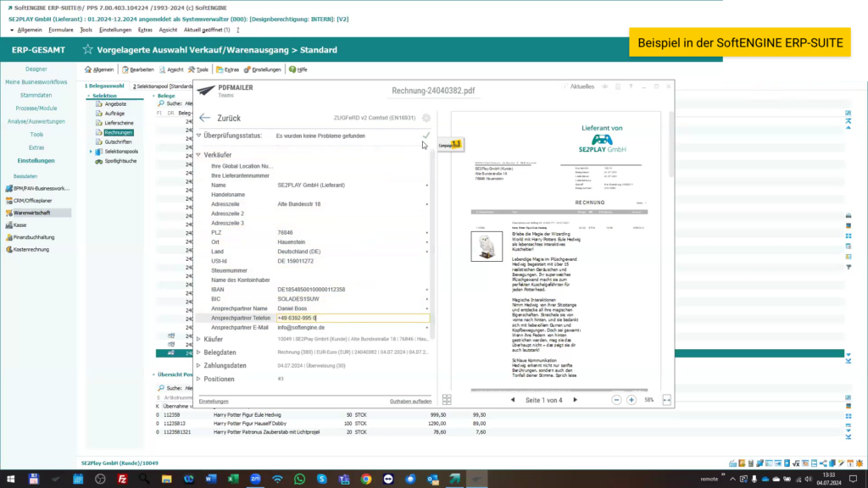This screenshot has width=868, height=488.
Task: Select the Harry Potter Figur Hauself Dobby row
Action: pos(321,424)
